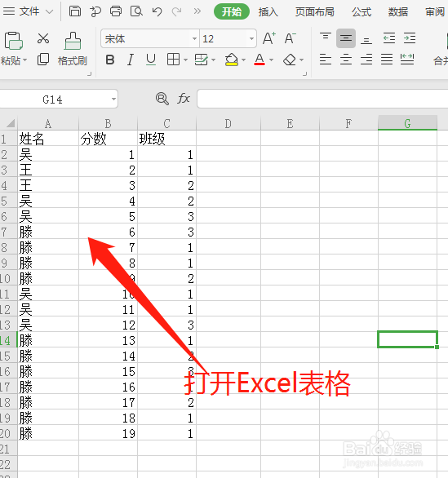Toggle Bold formatting
Viewport: 448px width, 478px height.
click(110, 60)
